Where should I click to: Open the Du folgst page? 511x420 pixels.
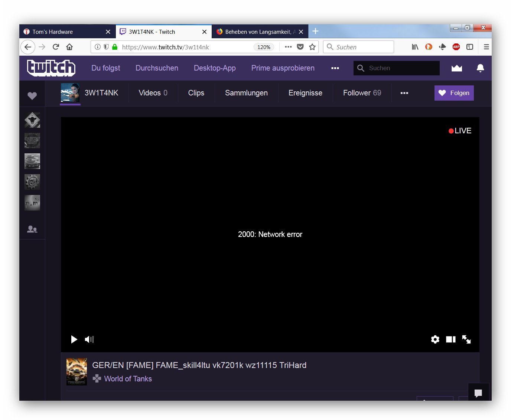106,68
